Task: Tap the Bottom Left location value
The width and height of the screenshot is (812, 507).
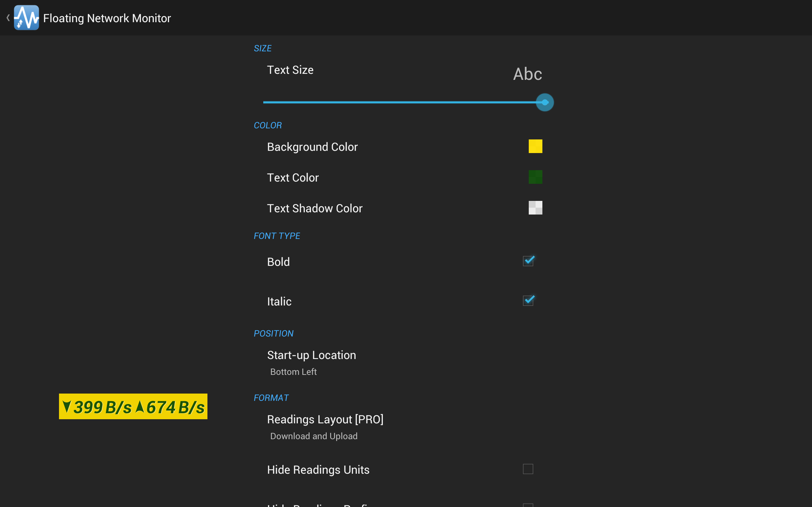Action: (x=293, y=371)
